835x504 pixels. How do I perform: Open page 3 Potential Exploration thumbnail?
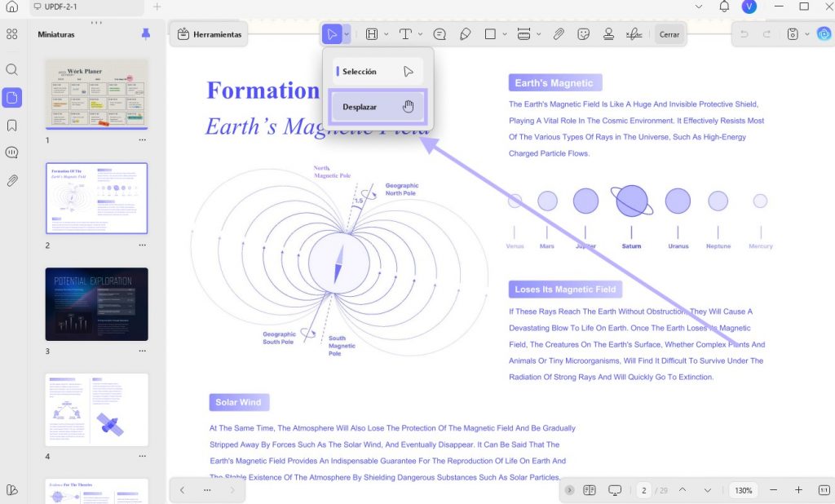(96, 303)
